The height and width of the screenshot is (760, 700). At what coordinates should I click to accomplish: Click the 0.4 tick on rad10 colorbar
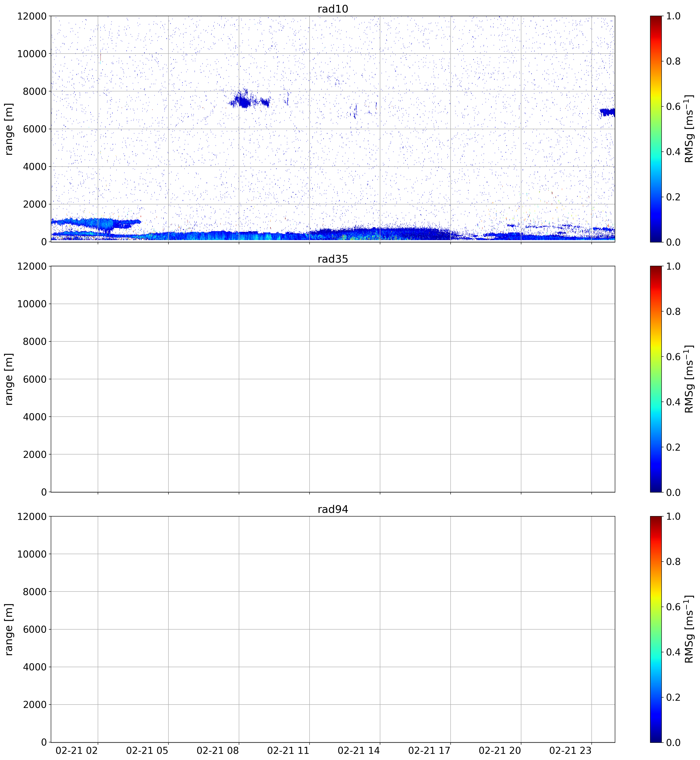(x=673, y=152)
